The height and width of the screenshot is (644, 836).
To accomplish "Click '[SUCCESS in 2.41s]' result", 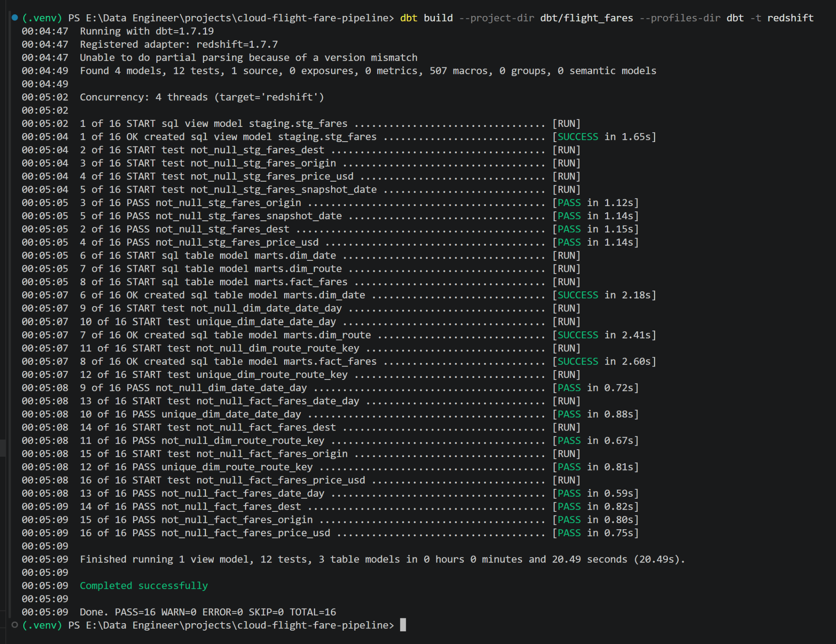I will click(x=604, y=335).
